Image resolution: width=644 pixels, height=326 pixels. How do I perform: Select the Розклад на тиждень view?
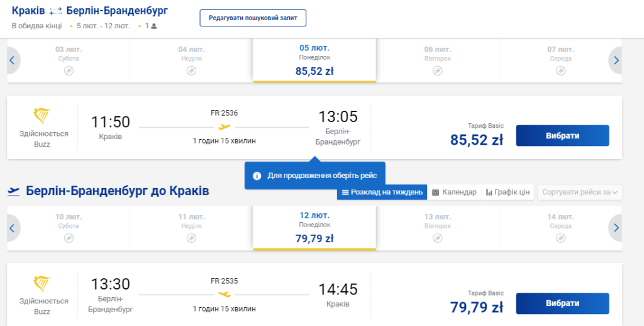point(382,192)
